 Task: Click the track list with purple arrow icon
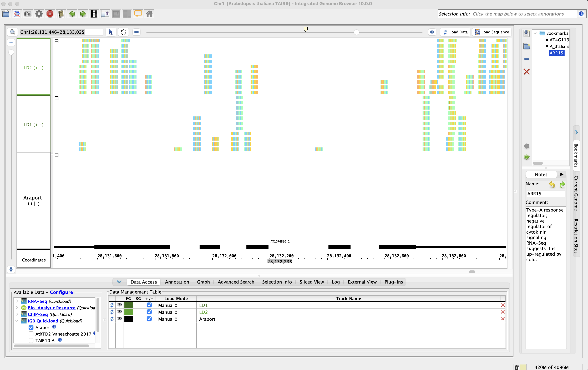coord(105,14)
